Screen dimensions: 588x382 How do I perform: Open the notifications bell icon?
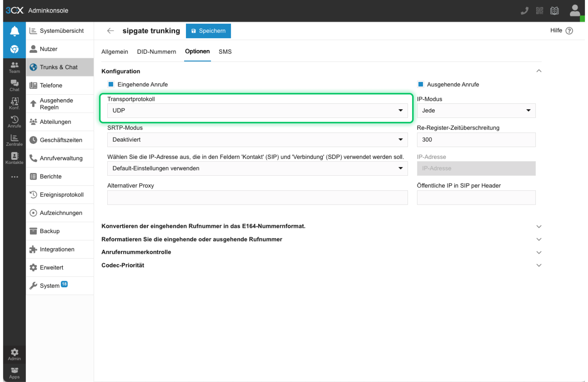point(14,31)
